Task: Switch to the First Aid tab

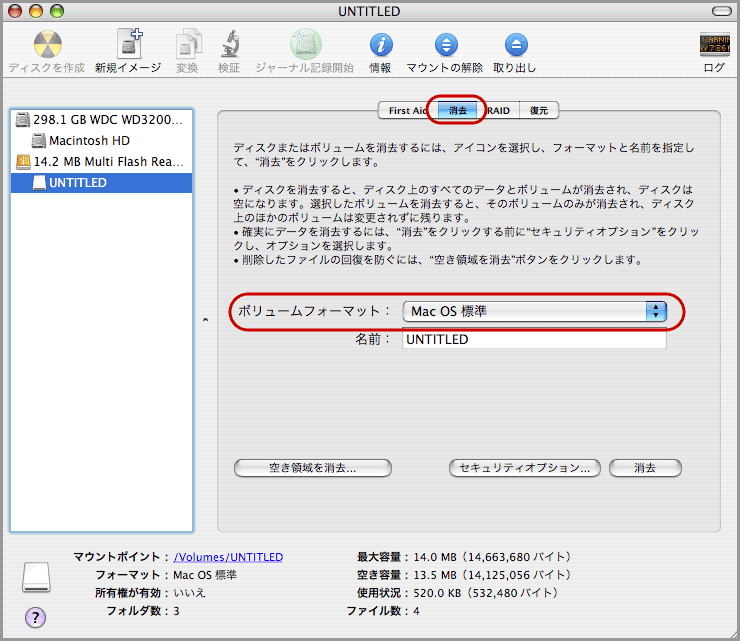Action: [407, 110]
